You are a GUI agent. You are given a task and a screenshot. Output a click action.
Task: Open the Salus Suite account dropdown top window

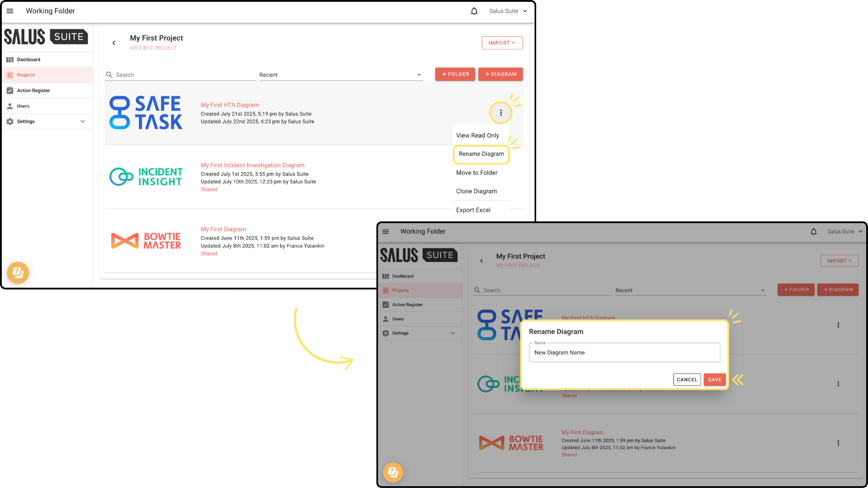508,11
